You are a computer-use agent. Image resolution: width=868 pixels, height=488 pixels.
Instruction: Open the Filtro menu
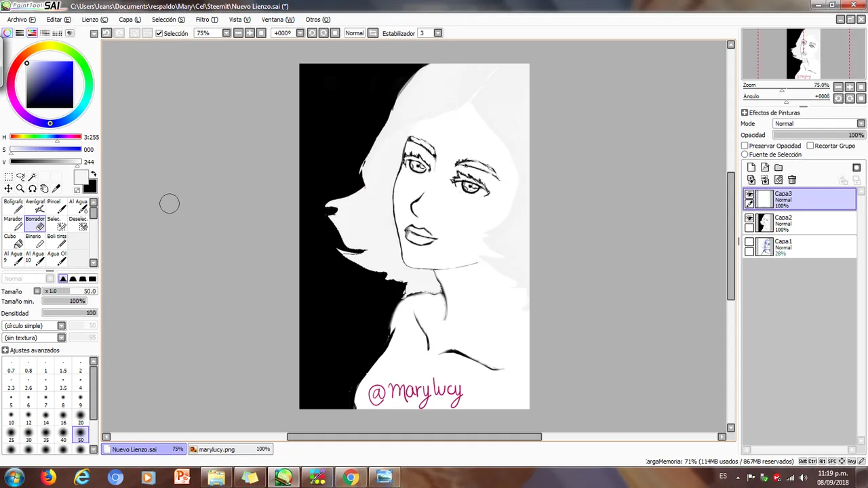[x=207, y=20]
